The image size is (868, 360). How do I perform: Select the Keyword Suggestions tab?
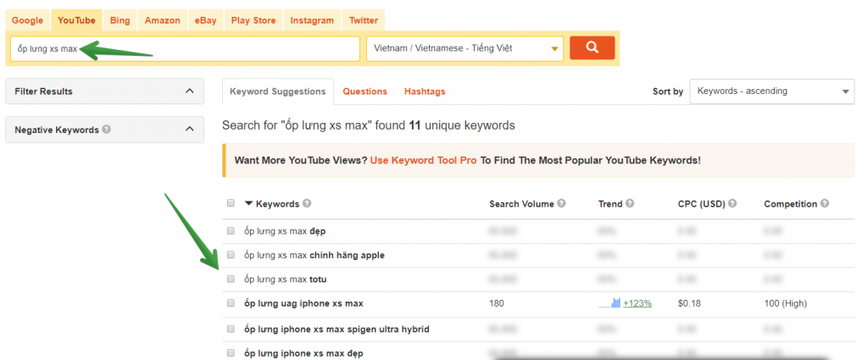[278, 91]
